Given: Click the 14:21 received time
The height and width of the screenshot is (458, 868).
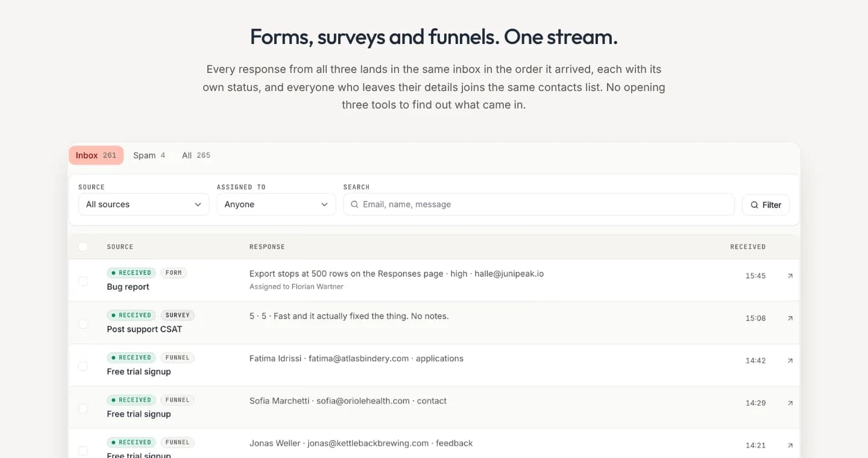Looking at the screenshot, I should click(x=755, y=445).
